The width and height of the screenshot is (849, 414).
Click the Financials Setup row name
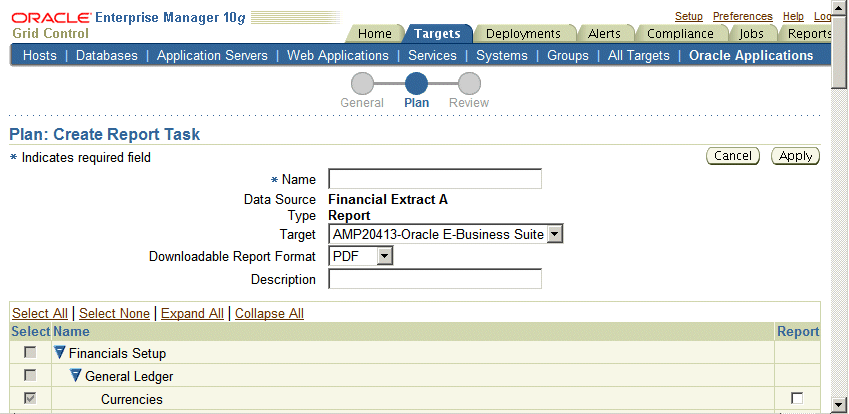[x=117, y=353]
